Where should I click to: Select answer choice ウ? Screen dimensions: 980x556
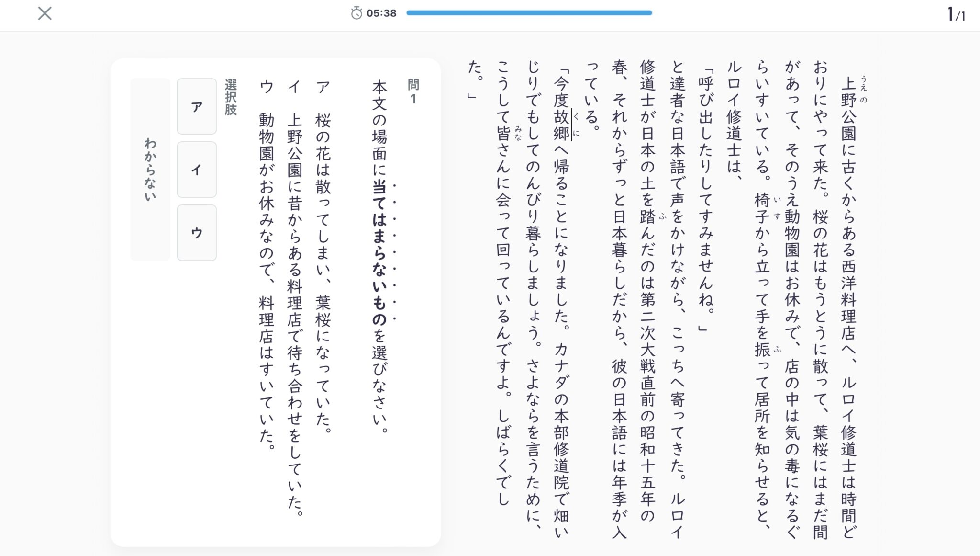(197, 233)
